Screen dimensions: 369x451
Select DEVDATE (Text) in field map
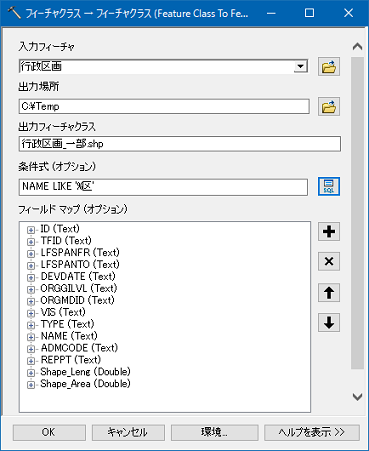(x=78, y=276)
